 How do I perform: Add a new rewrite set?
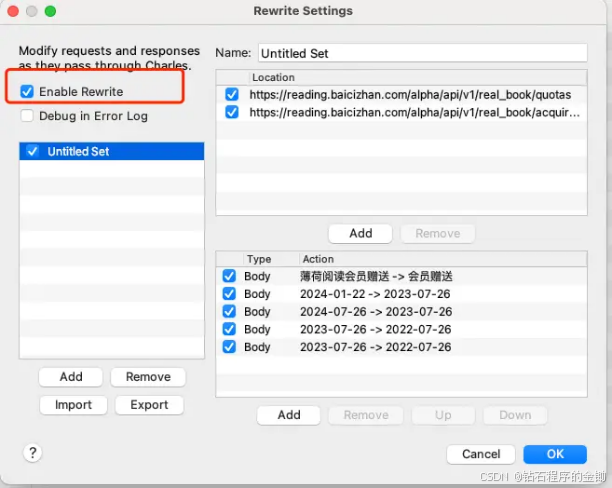point(71,377)
